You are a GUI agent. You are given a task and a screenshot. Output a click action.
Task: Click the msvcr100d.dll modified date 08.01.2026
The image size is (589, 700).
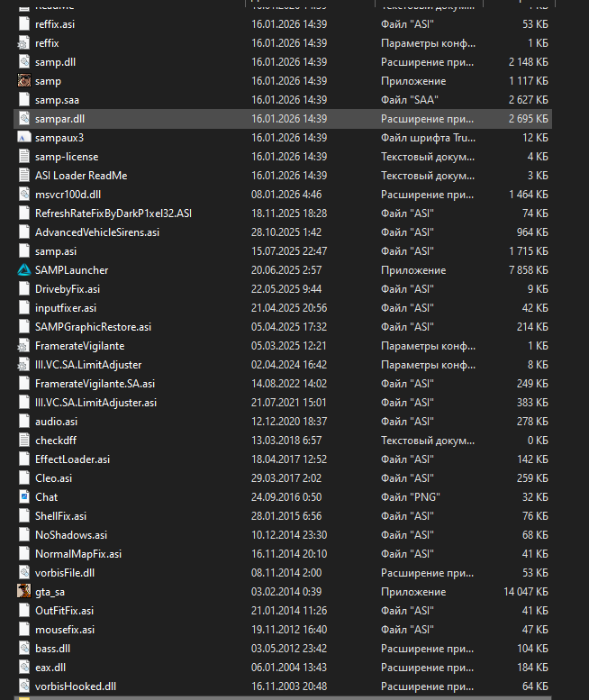288,195
